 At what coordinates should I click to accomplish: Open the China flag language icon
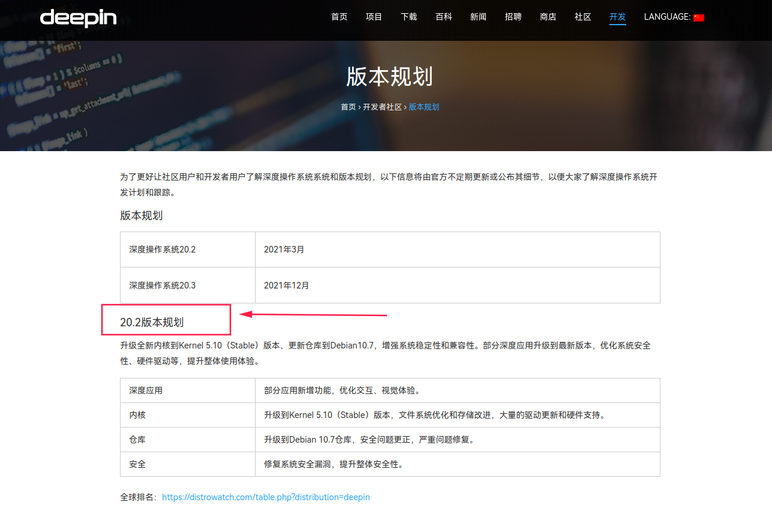[699, 17]
